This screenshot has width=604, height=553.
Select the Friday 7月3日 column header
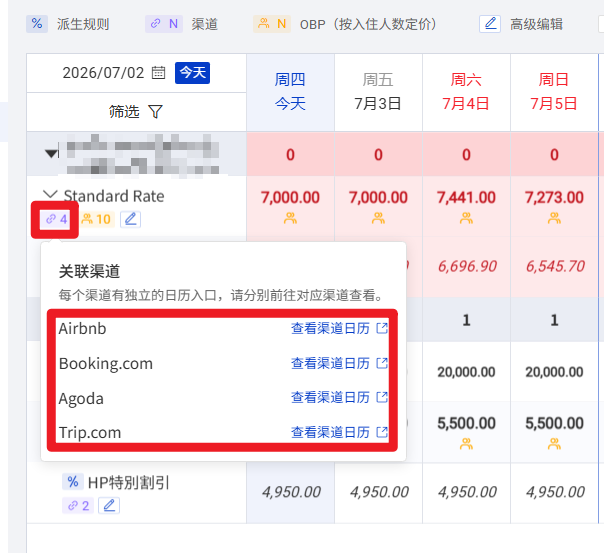[378, 92]
